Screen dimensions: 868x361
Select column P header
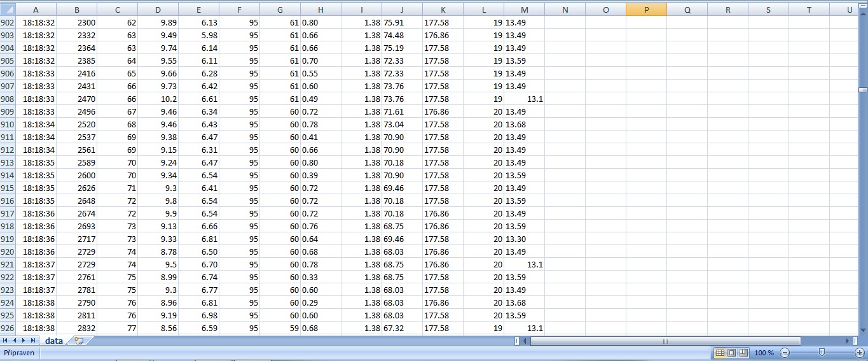(646, 10)
